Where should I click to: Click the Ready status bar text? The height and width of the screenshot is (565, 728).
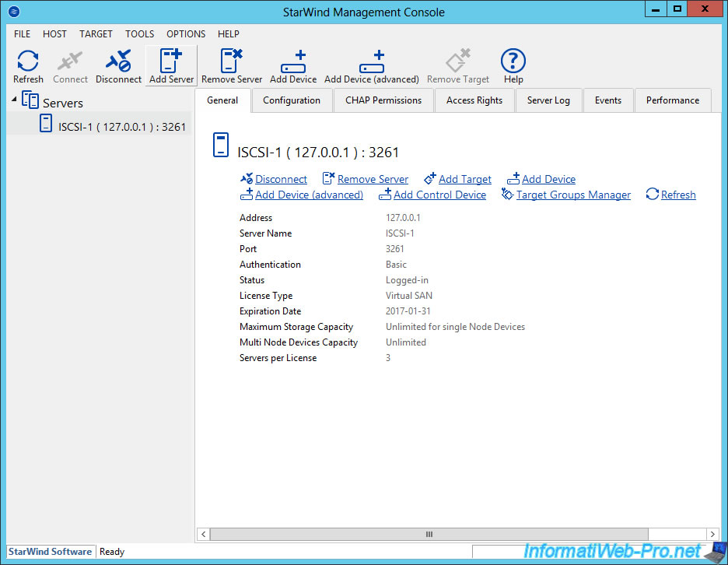click(112, 552)
